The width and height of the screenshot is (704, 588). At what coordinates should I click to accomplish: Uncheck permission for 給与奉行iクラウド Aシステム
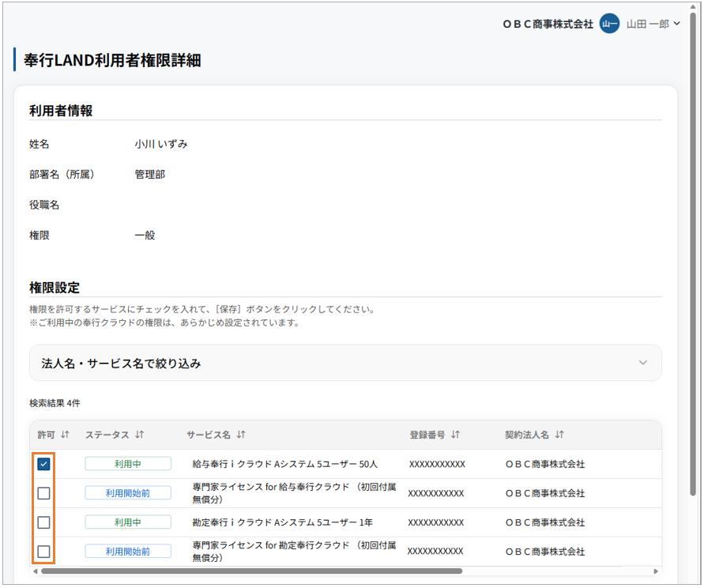[x=43, y=464]
